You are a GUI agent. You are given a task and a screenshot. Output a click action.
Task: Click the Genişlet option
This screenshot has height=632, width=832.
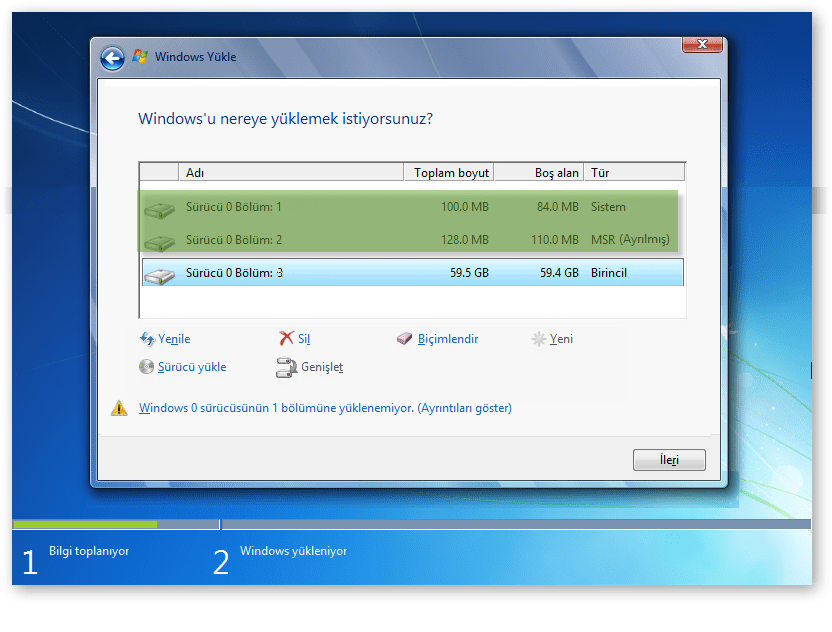click(x=322, y=367)
